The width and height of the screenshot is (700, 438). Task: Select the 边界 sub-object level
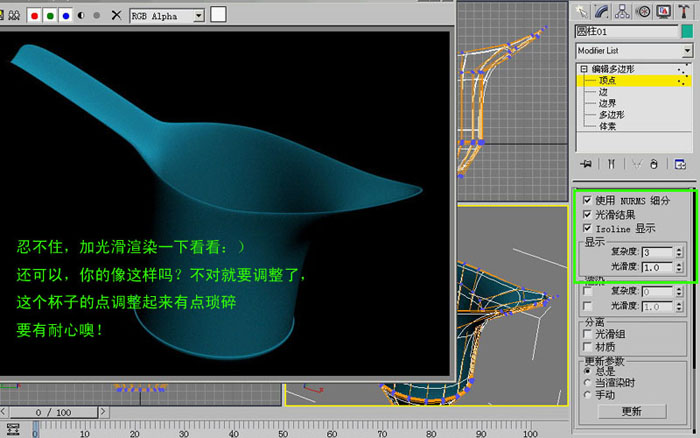pos(607,103)
